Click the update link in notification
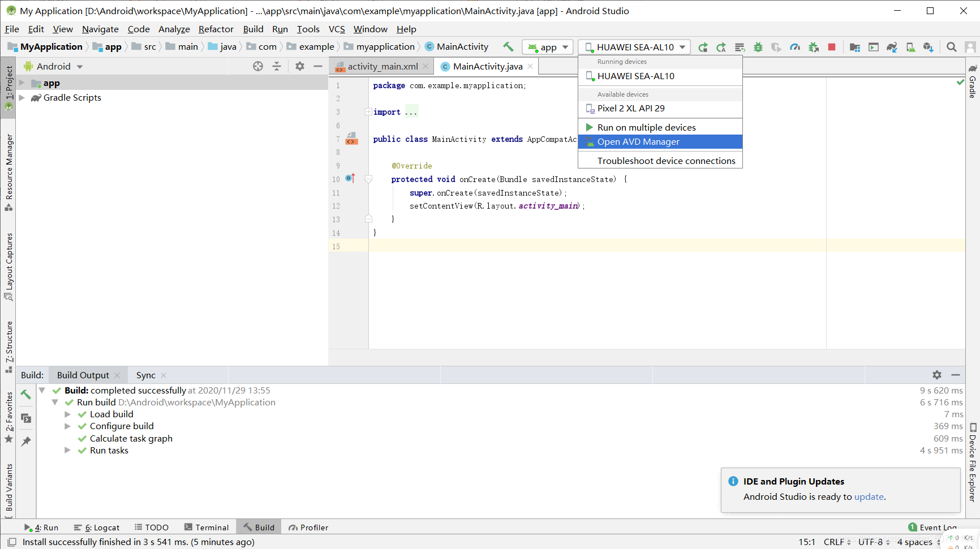 869,496
